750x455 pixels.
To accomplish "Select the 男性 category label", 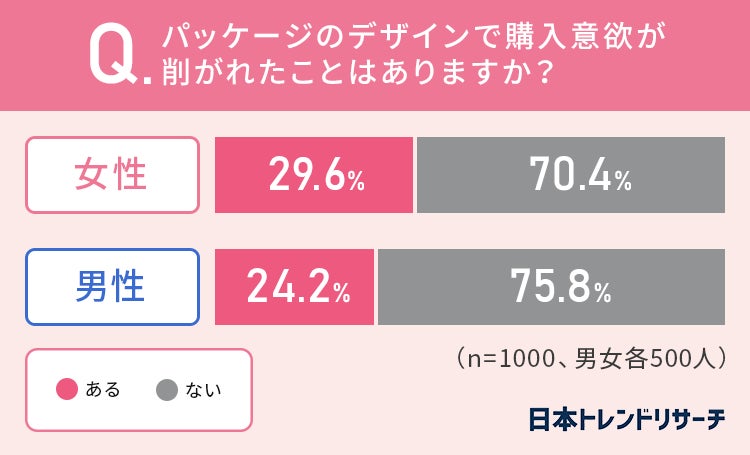I will click(x=111, y=287).
